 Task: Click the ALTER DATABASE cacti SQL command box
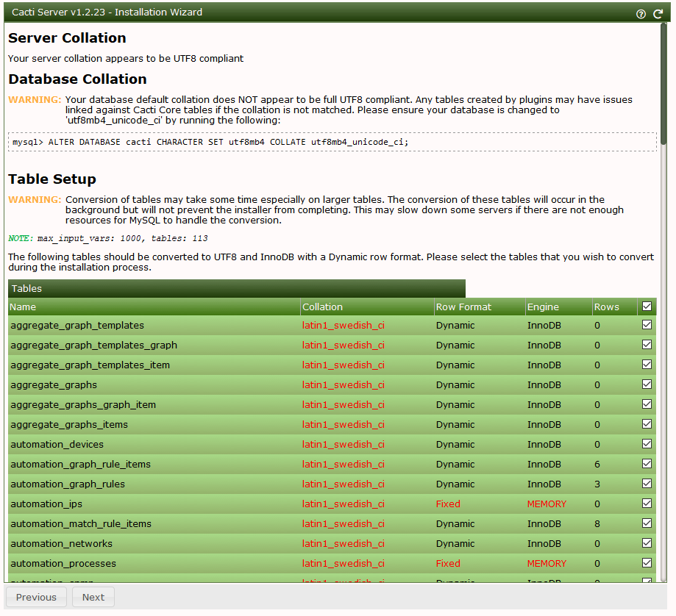point(332,142)
